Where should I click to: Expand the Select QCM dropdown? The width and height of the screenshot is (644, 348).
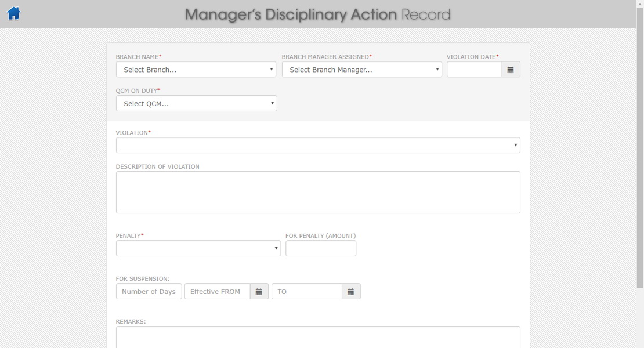pos(196,103)
